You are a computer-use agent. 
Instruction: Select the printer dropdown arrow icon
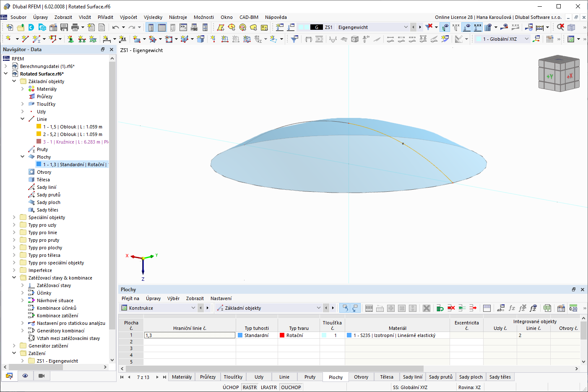[83, 27]
